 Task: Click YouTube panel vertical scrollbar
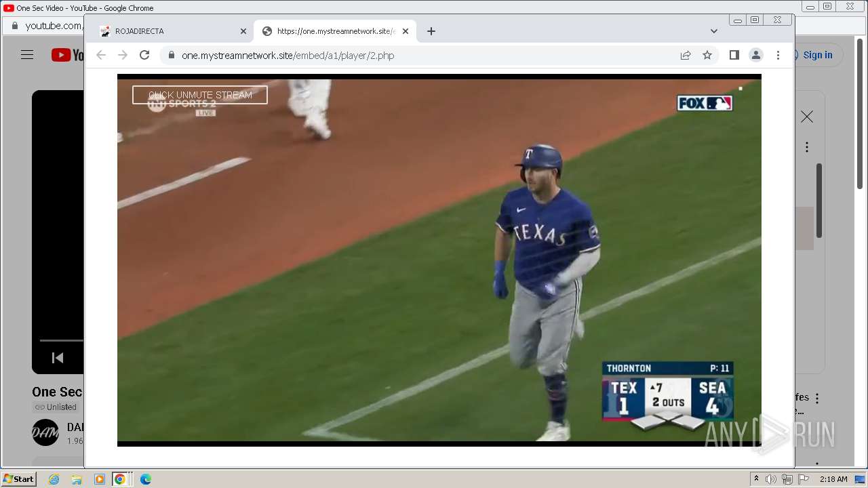[819, 201]
